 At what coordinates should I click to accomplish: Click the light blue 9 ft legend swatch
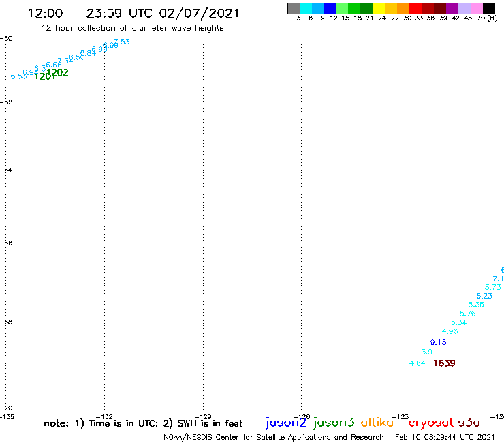click(x=318, y=8)
